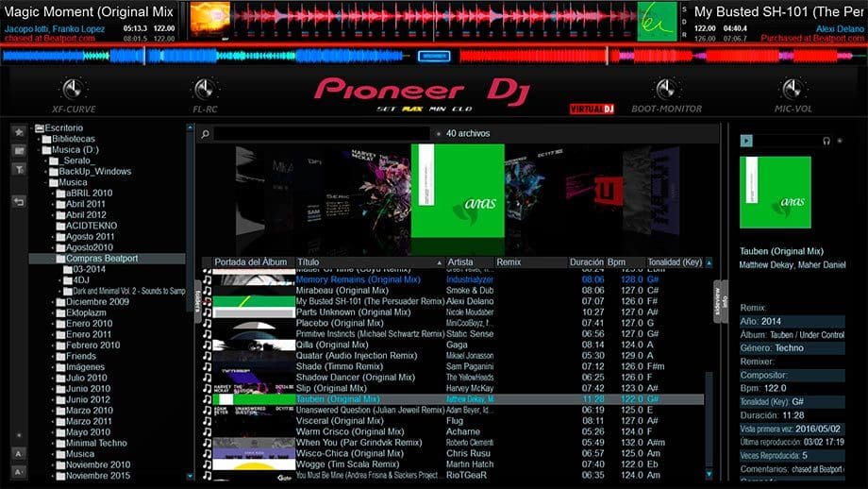Click the filter folder funnel icon
868x489 pixels.
click(19, 170)
